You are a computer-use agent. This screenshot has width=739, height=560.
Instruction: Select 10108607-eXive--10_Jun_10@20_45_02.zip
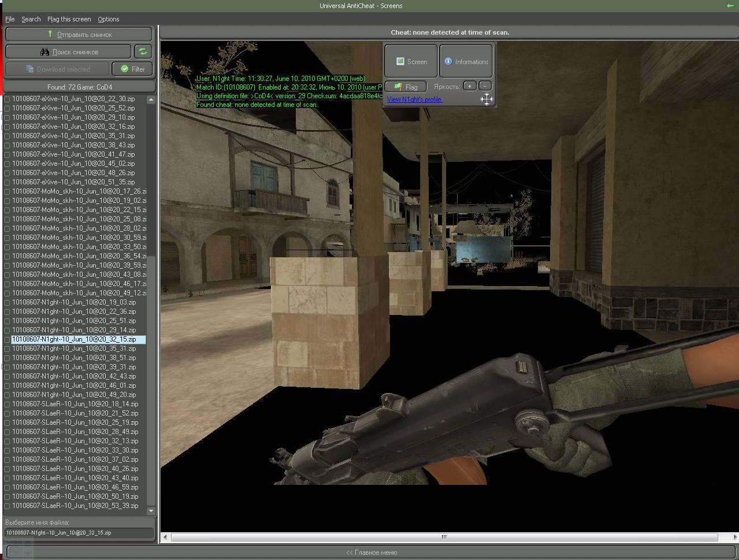tap(73, 164)
